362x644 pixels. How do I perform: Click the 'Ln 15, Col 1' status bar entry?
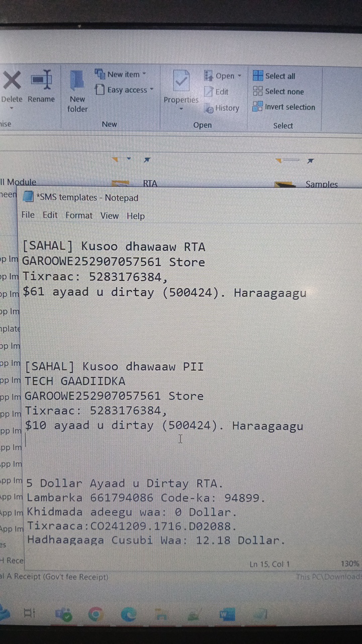(x=269, y=564)
